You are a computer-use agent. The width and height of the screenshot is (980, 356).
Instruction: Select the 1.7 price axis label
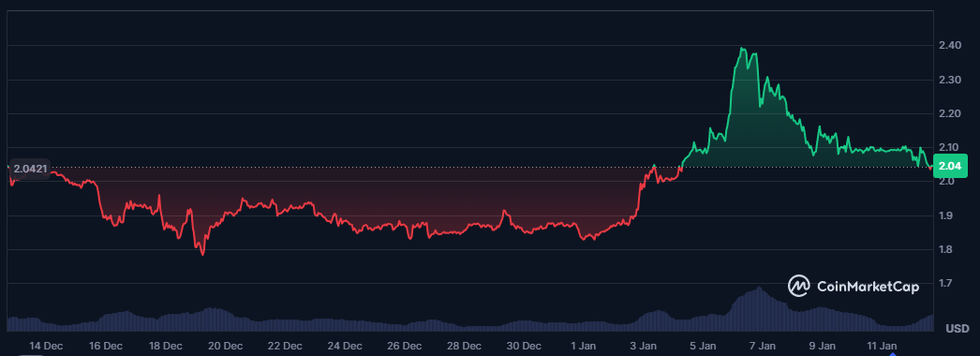coord(946,284)
